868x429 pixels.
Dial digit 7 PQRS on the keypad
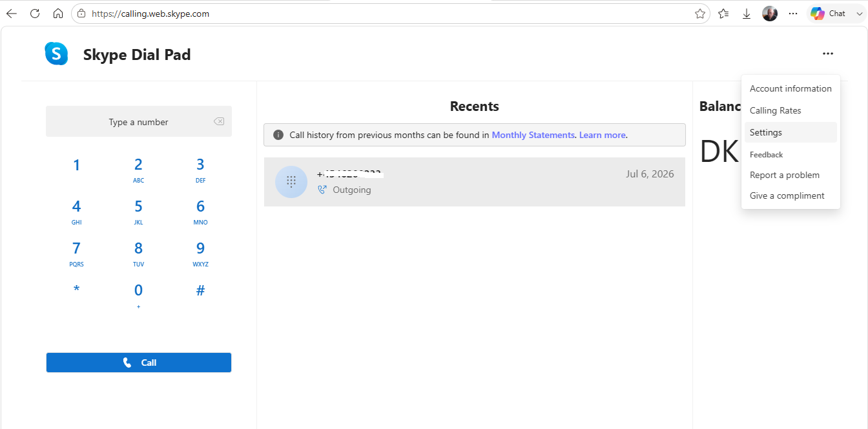click(x=76, y=254)
